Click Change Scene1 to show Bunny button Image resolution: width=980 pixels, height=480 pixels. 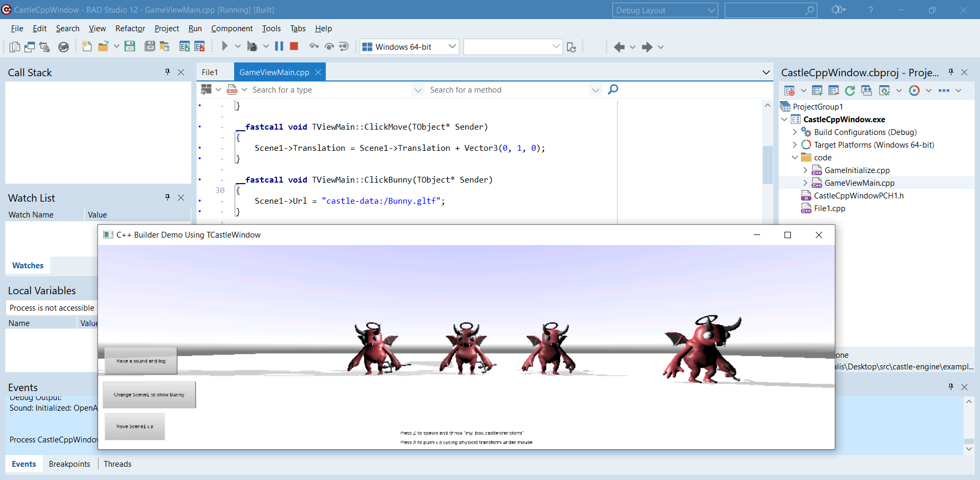pos(149,395)
